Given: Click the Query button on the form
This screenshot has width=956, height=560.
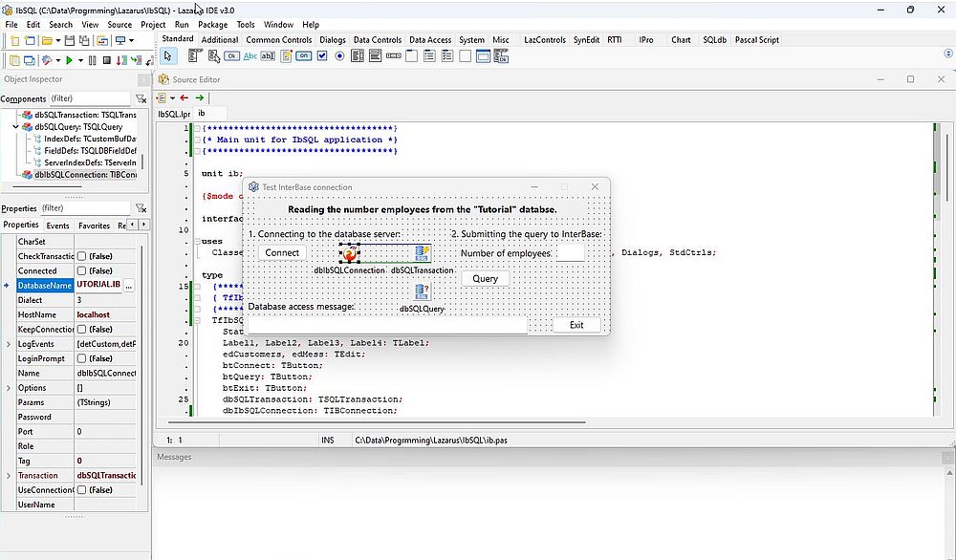Looking at the screenshot, I should point(485,279).
